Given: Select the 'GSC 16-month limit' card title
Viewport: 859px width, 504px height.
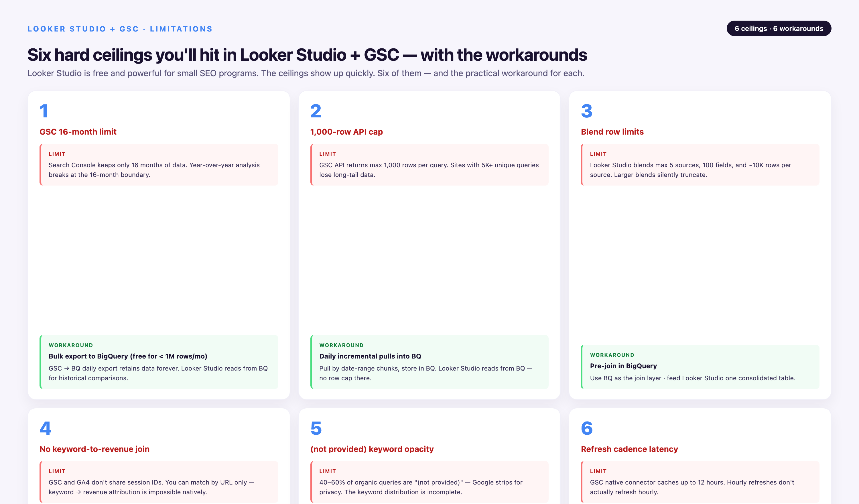Looking at the screenshot, I should point(78,132).
